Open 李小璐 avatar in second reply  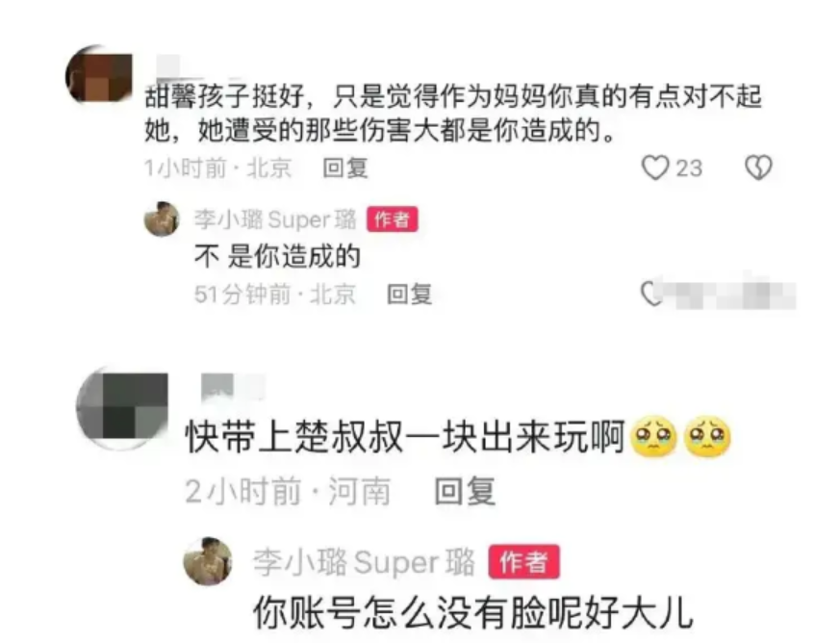[208, 561]
